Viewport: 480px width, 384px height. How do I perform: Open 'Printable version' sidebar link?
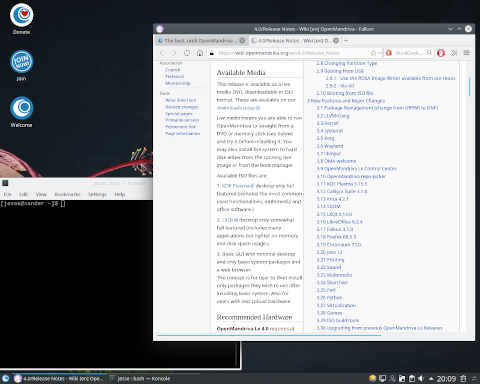182,120
